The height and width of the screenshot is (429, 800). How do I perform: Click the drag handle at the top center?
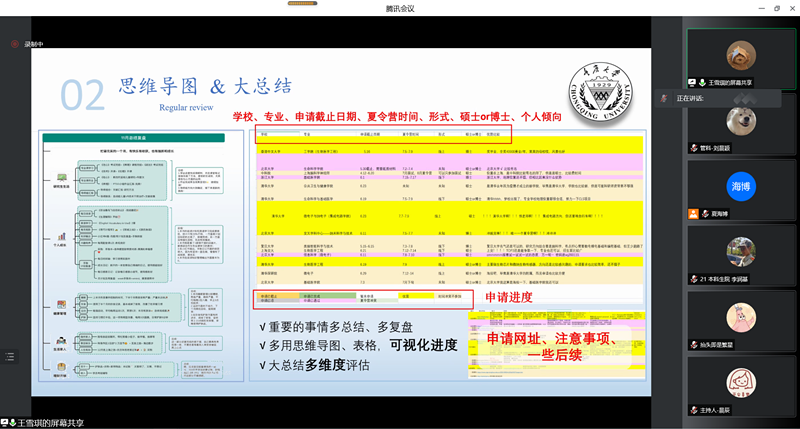pyautogui.click(x=303, y=3)
